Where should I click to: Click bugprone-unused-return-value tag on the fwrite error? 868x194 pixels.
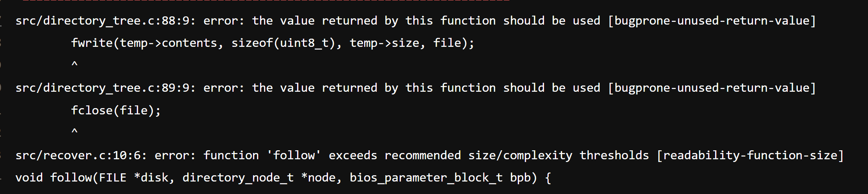[x=712, y=21]
